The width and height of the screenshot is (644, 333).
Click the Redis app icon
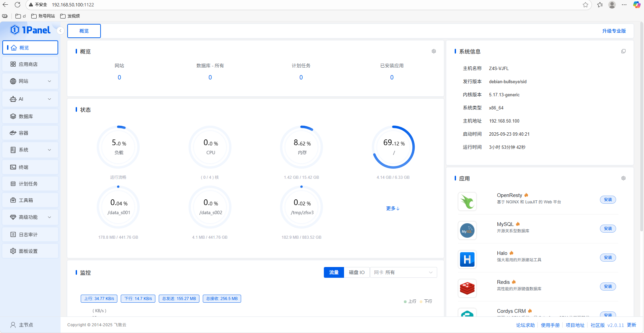(467, 288)
